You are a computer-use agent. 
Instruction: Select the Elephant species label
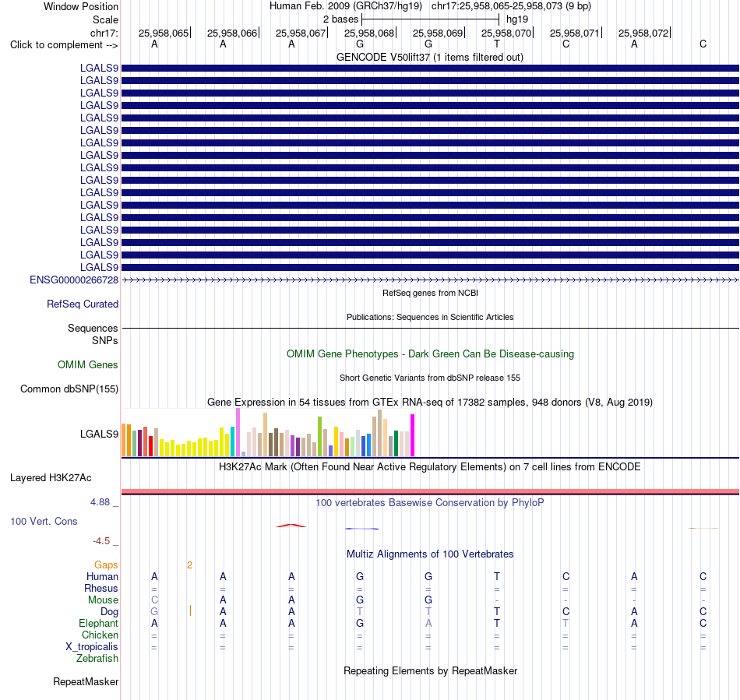tap(98, 623)
